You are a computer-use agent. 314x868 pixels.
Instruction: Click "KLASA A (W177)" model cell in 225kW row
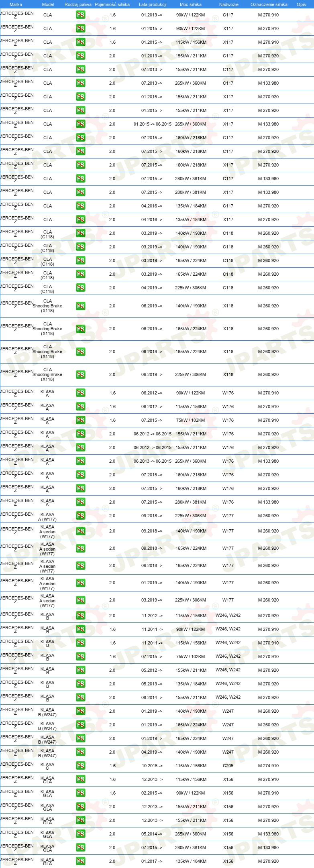pyautogui.click(x=47, y=517)
